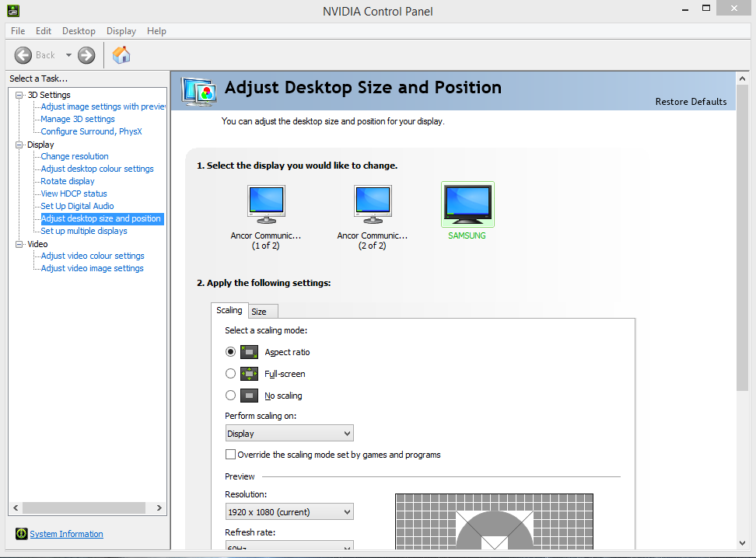The height and width of the screenshot is (558, 756).
Task: Select the No scaling radio button
Action: 230,395
